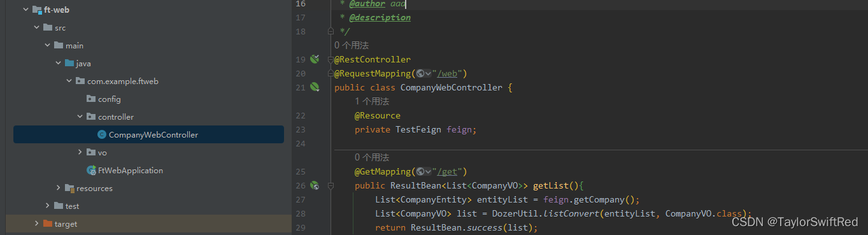Click the Spring gutter icon on line 21
Viewport: 868px width, 235px height.
[x=315, y=87]
